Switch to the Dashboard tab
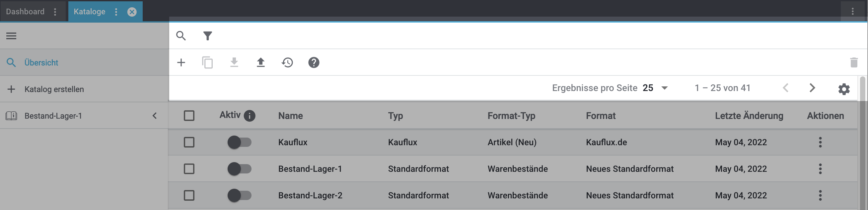Screen dimensions: 868x210 pyautogui.click(x=25, y=12)
